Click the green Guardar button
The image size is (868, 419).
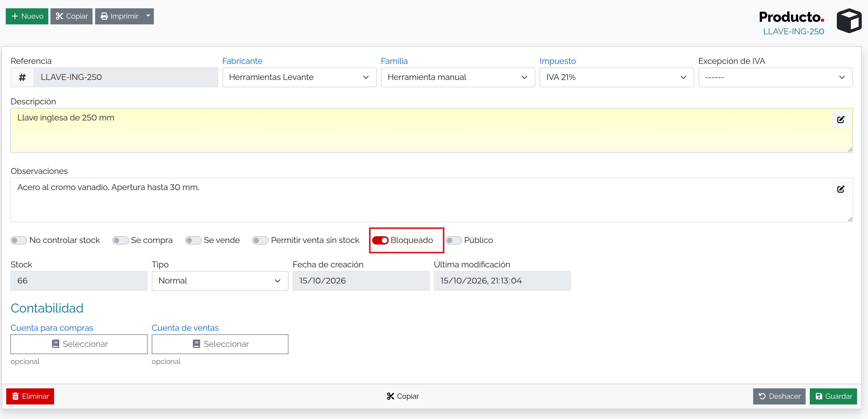click(833, 396)
